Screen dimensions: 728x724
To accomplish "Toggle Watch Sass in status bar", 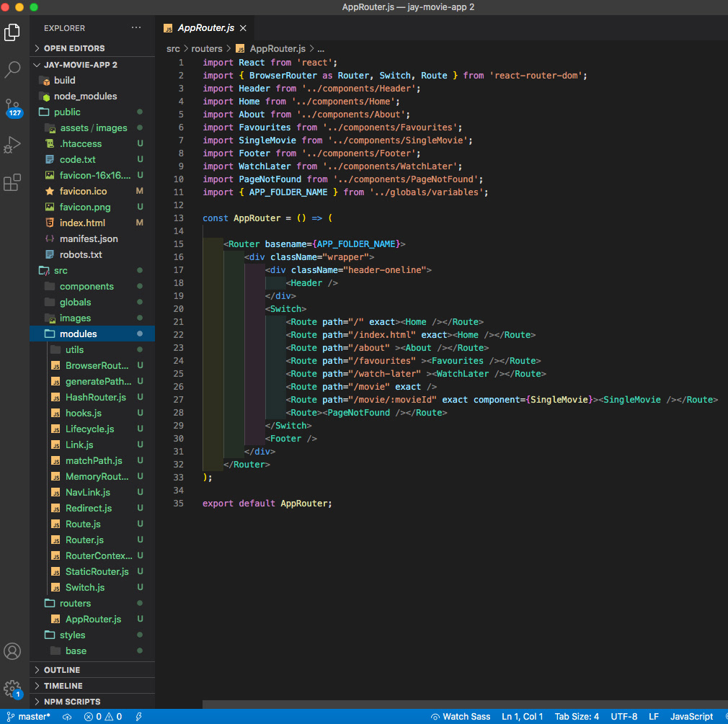I will [x=461, y=717].
